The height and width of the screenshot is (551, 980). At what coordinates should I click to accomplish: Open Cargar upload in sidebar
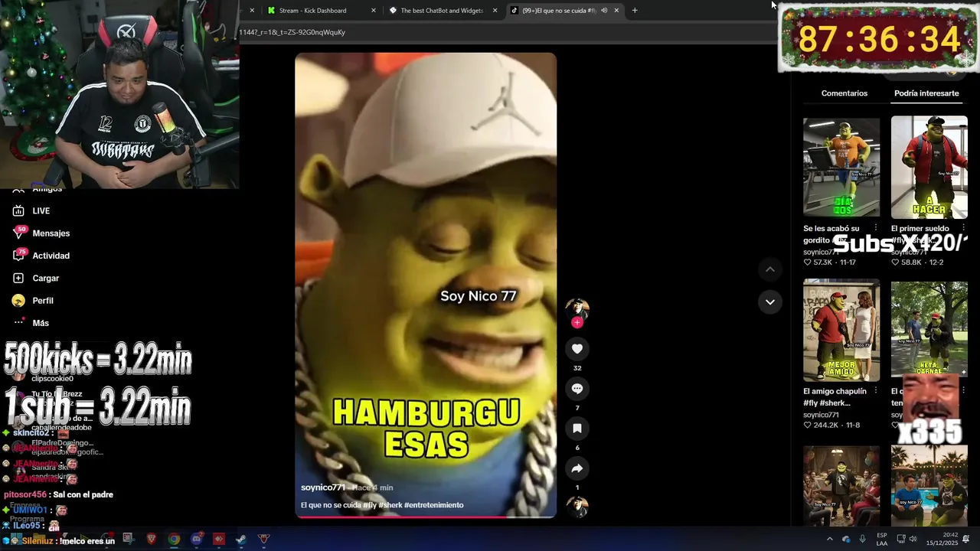tap(46, 279)
